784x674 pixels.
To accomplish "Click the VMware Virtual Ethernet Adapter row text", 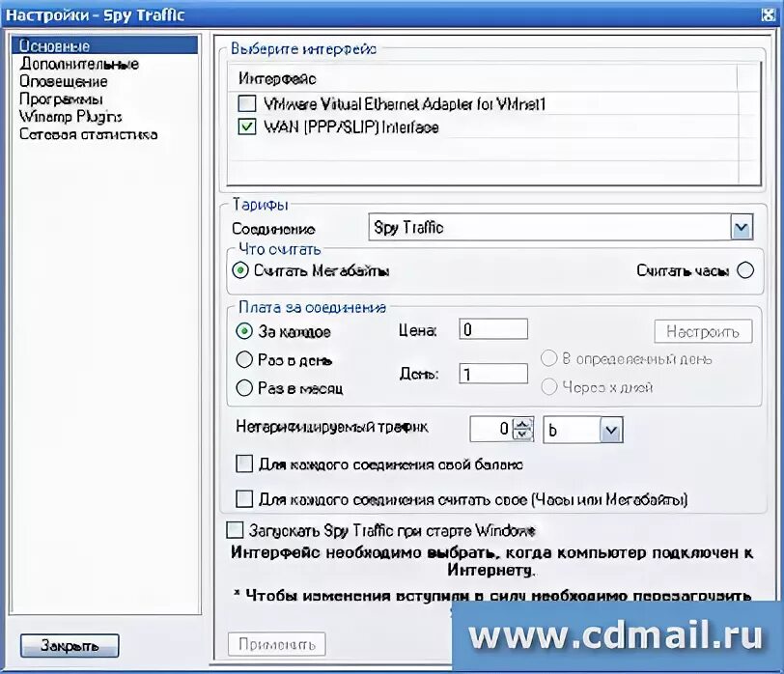I will (x=405, y=103).
